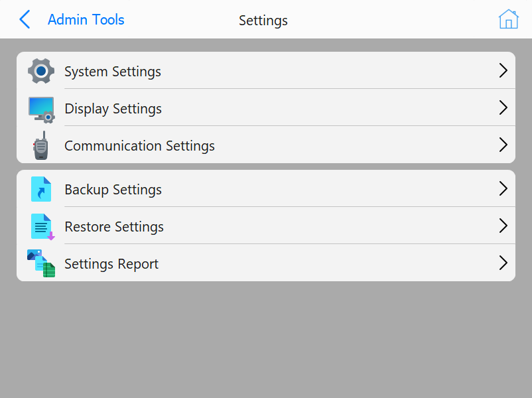
Task: Click the Settings Report files icon
Action: point(41,263)
